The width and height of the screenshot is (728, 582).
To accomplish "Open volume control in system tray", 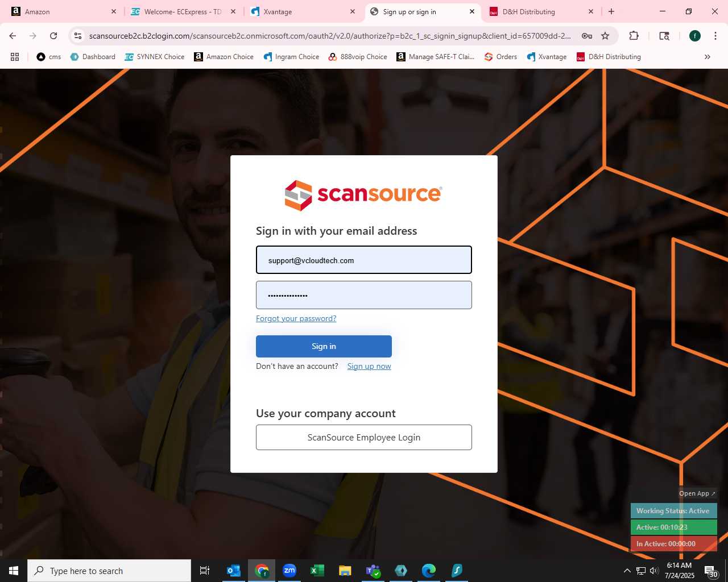I will (x=654, y=571).
